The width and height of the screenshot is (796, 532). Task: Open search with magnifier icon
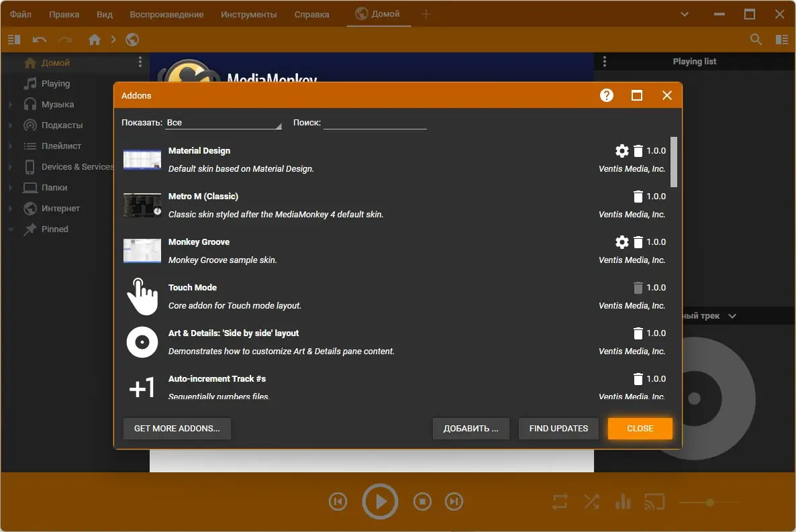755,40
